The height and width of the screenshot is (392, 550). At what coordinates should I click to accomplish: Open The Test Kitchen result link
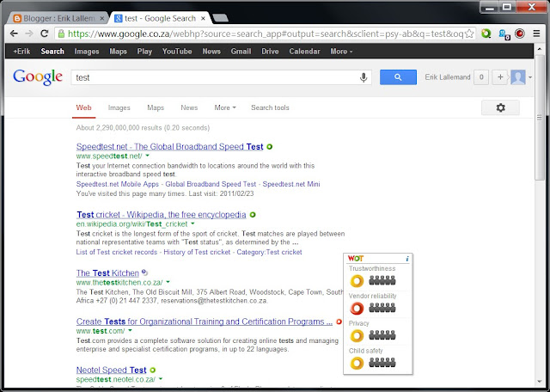point(107,273)
